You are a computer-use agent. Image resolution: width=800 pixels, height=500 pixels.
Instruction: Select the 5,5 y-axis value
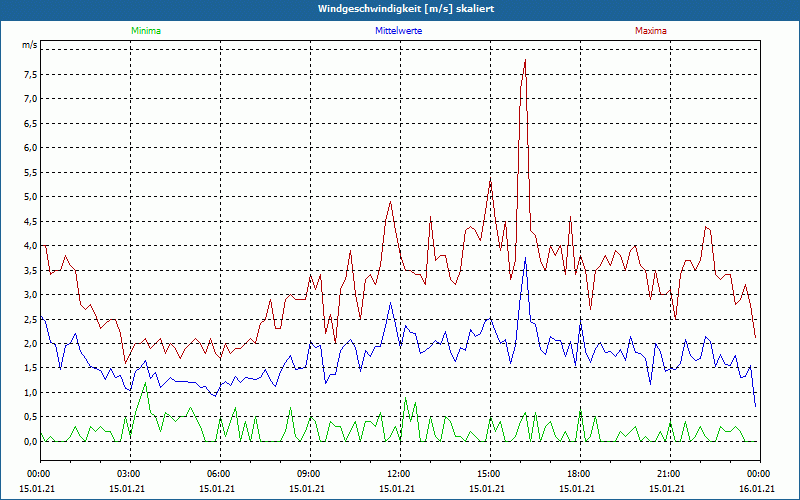click(31, 172)
